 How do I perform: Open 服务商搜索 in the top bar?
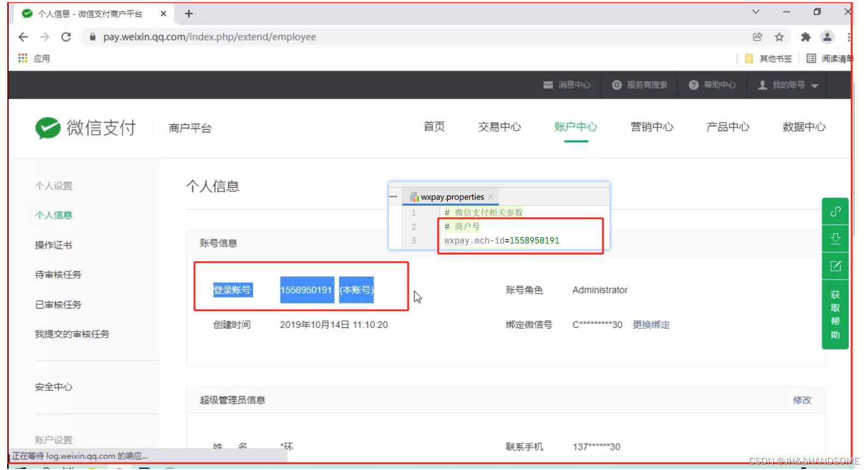click(x=640, y=85)
